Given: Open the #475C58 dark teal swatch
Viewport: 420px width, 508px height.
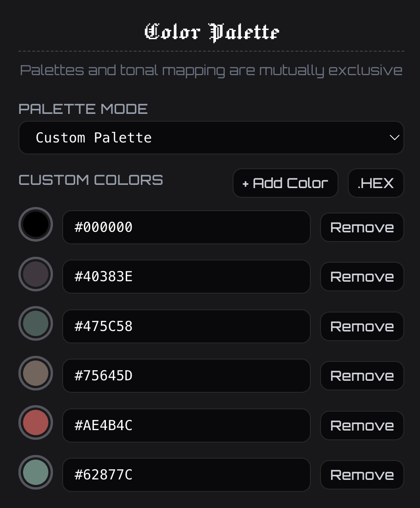Looking at the screenshot, I should [35, 324].
